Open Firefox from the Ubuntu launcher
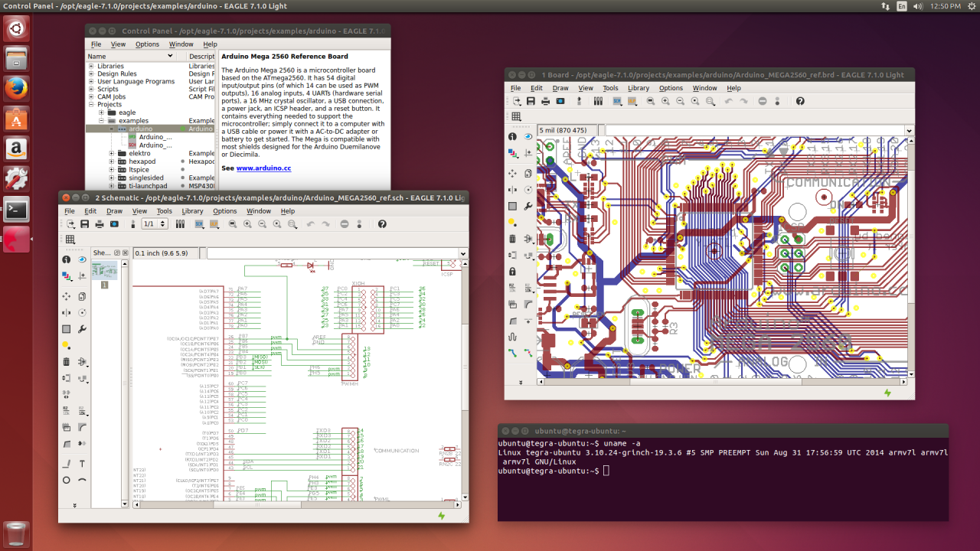Viewport: 980px width, 551px height. pyautogui.click(x=16, y=90)
